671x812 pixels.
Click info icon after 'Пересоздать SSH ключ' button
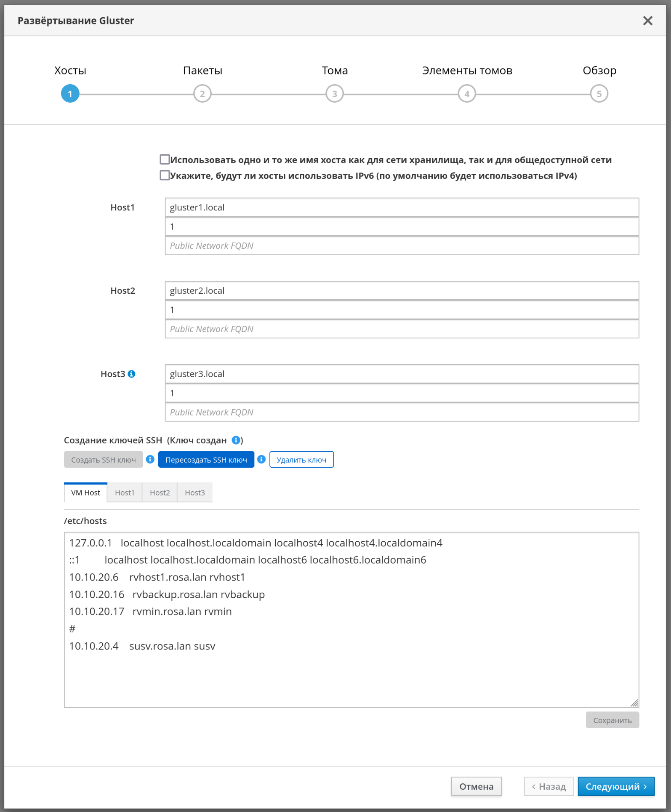point(261,459)
